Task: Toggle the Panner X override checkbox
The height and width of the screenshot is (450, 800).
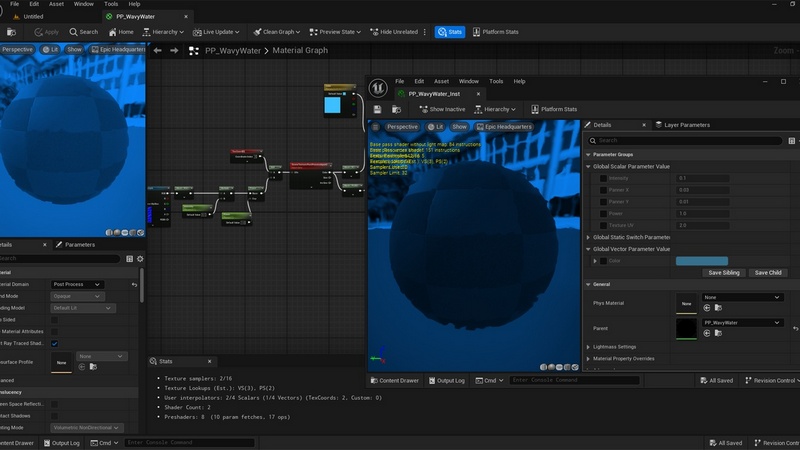Action: click(x=603, y=190)
